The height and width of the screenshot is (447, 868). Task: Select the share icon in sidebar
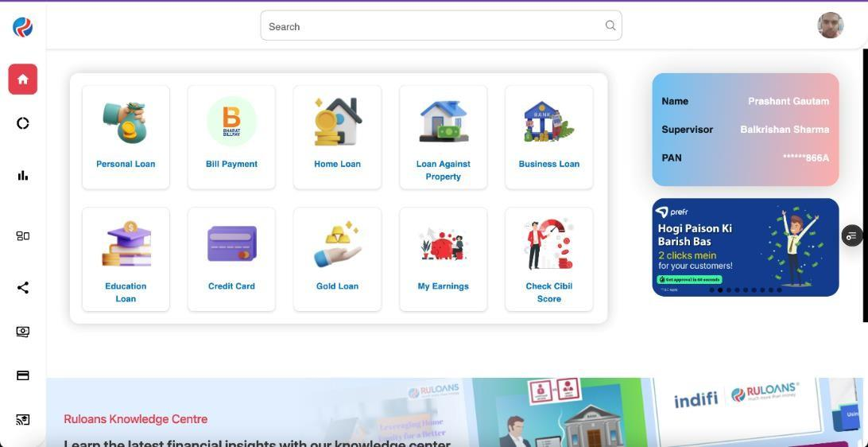(23, 287)
